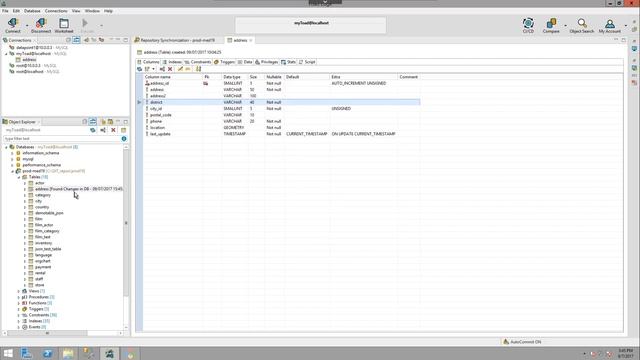Expand the Functions node
The image size is (640, 360).
point(19,303)
